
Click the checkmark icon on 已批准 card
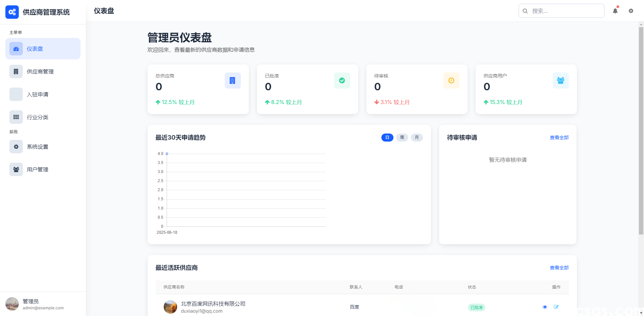coord(342,81)
